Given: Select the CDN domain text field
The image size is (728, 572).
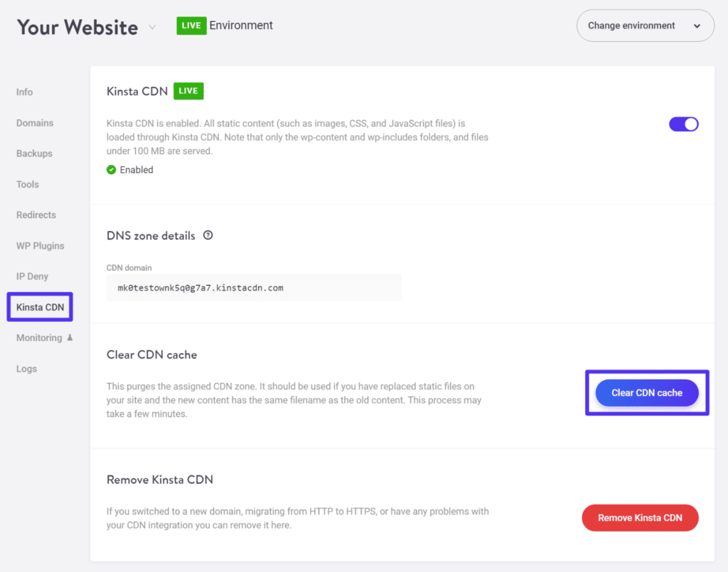Looking at the screenshot, I should click(x=254, y=287).
